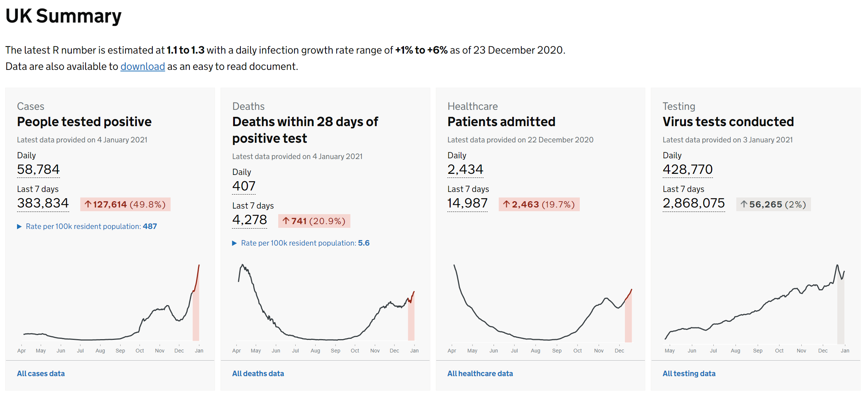Click the testing change badge 56,265 (2%)
This screenshot has width=868, height=395.
point(773,205)
